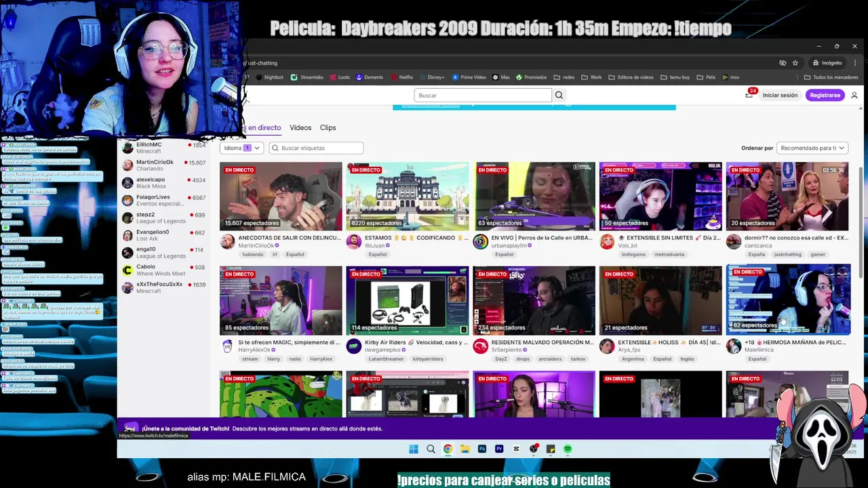Image resolution: width=868 pixels, height=488 pixels.
Task: Click the 'metroidvania' tag under Vols_lol stream
Action: pos(669,255)
